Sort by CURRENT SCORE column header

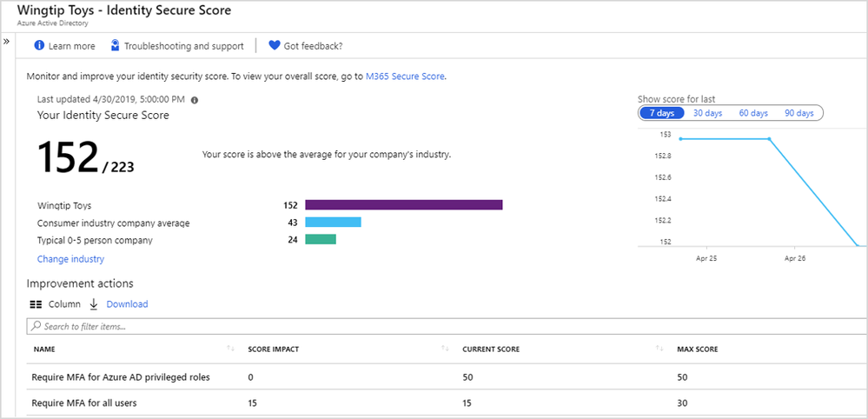click(490, 349)
